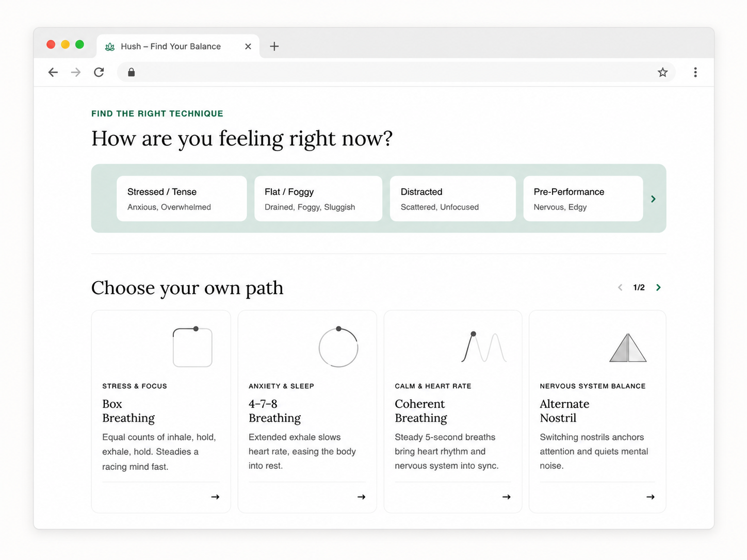Image resolution: width=747 pixels, height=560 pixels.
Task: Click the Box Breathing card title
Action: coord(128,411)
